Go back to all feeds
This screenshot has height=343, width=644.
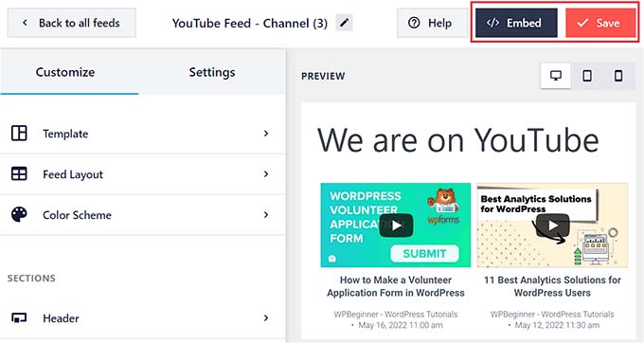click(71, 23)
